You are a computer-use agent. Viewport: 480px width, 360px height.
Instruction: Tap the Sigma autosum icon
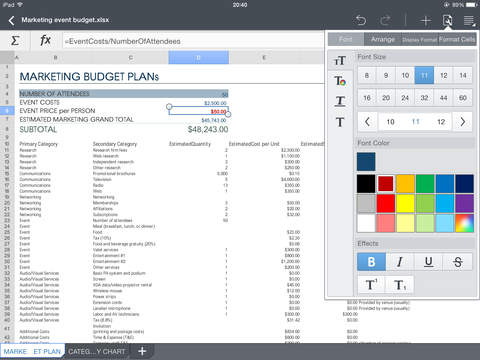click(15, 41)
